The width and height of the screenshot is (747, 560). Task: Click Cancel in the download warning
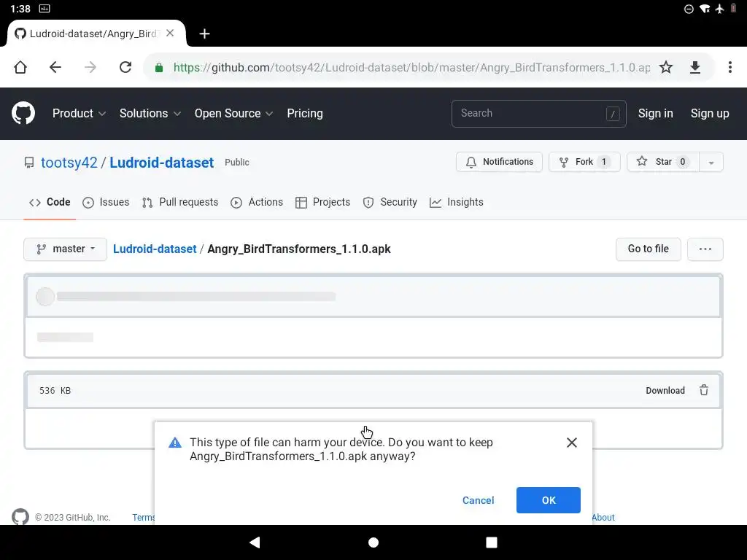tap(478, 500)
